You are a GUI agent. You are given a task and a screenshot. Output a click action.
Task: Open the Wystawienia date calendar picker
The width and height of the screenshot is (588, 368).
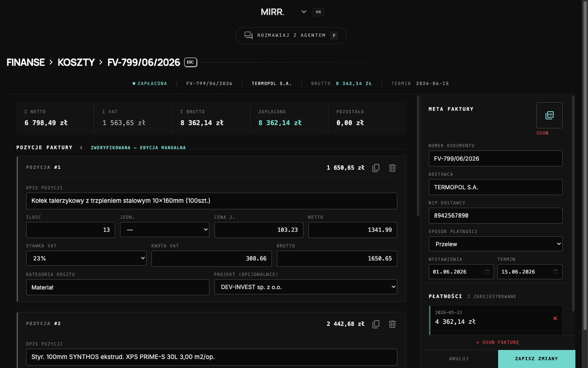[487, 272]
